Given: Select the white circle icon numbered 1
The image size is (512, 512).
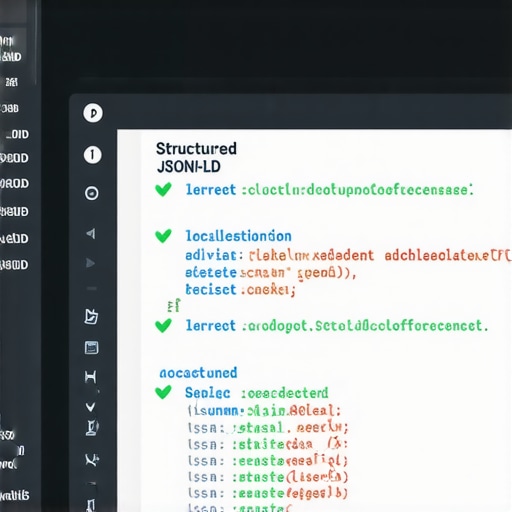Looking at the screenshot, I should pos(92,155).
